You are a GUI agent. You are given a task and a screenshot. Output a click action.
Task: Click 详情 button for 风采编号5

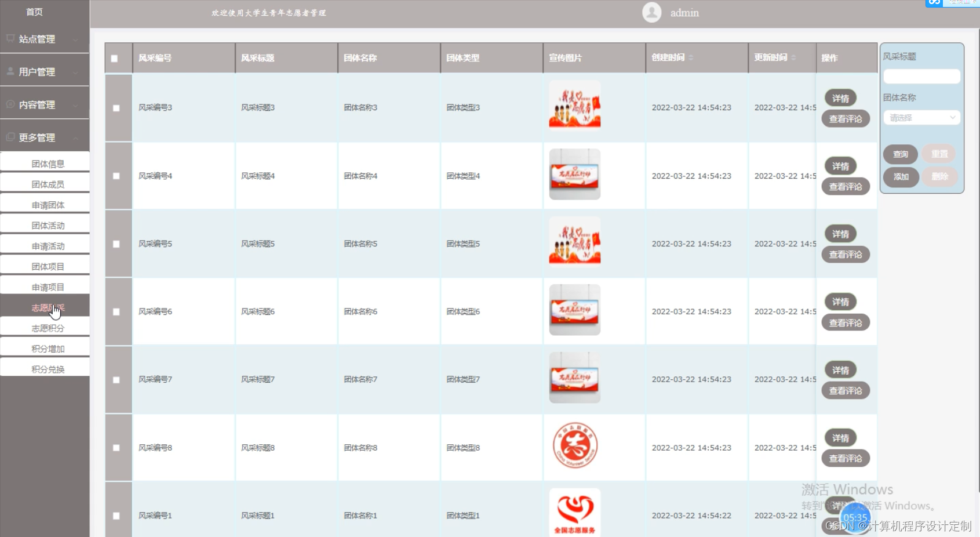pos(840,234)
